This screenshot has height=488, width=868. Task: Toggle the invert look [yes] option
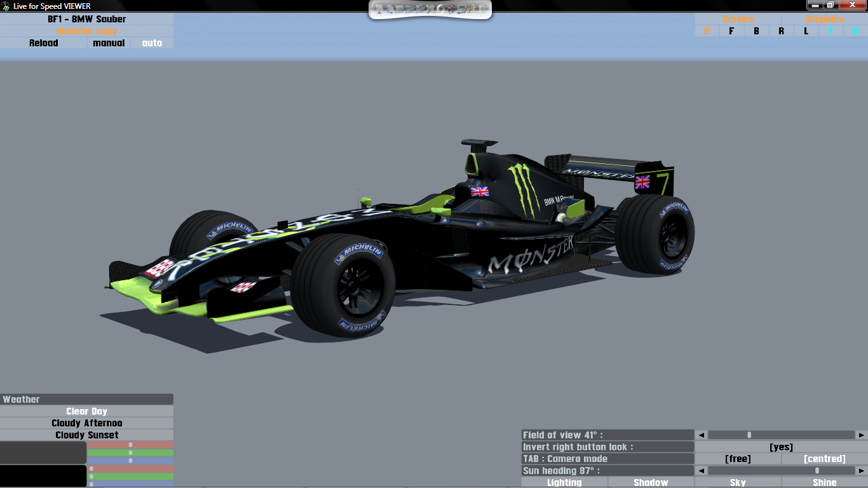tap(782, 447)
